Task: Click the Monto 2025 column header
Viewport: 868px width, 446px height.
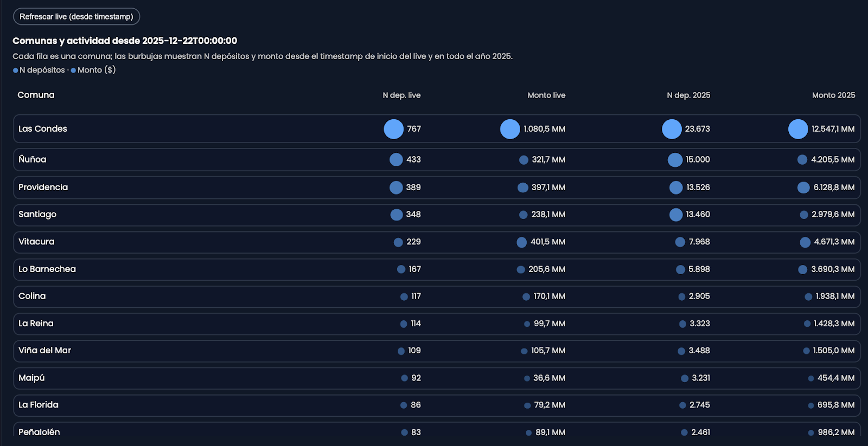Action: pos(833,95)
